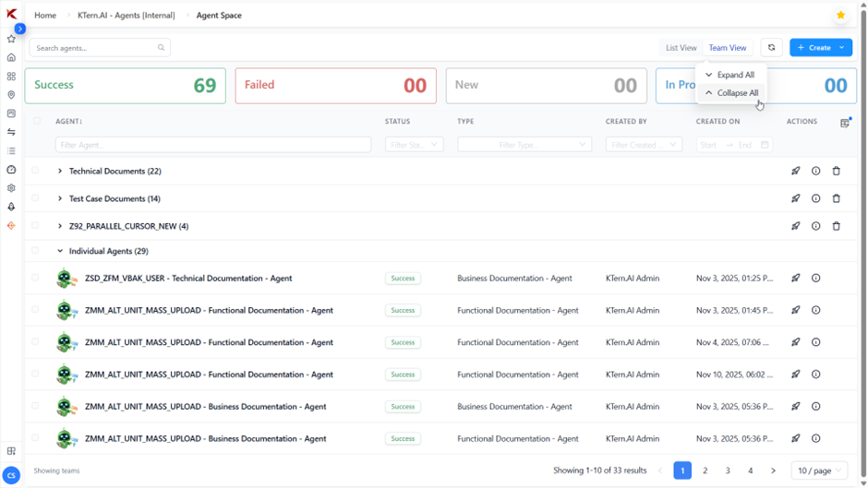Launch the Technical Documents team via rocket icon
The image size is (868, 488).
click(x=795, y=172)
